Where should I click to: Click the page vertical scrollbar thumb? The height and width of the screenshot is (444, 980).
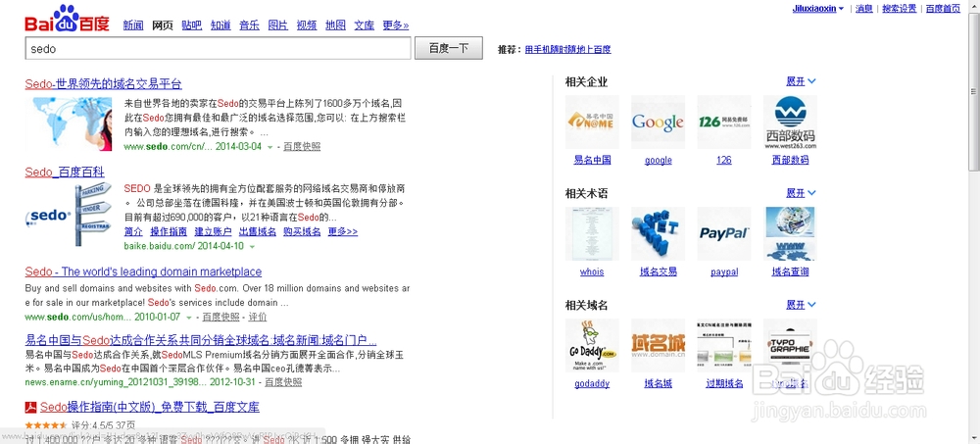pyautogui.click(x=974, y=91)
